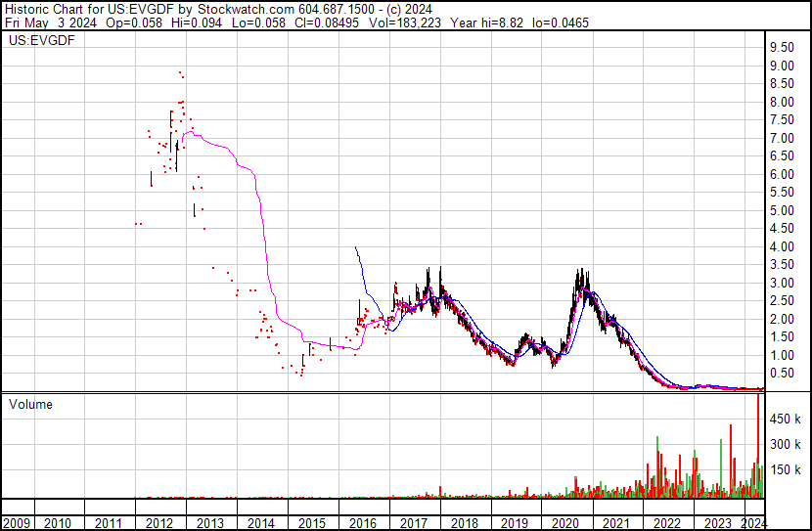Click the 2012 year label on time axis
The image size is (812, 531).
[159, 523]
